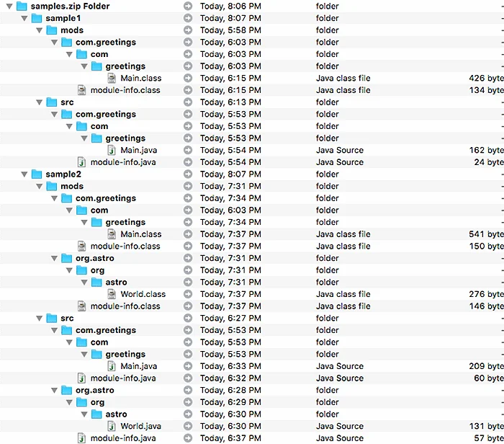Viewport: 504px width, 444px height.
Task: Click arrow circle for src dated 6:13 PM
Action: pos(188,102)
